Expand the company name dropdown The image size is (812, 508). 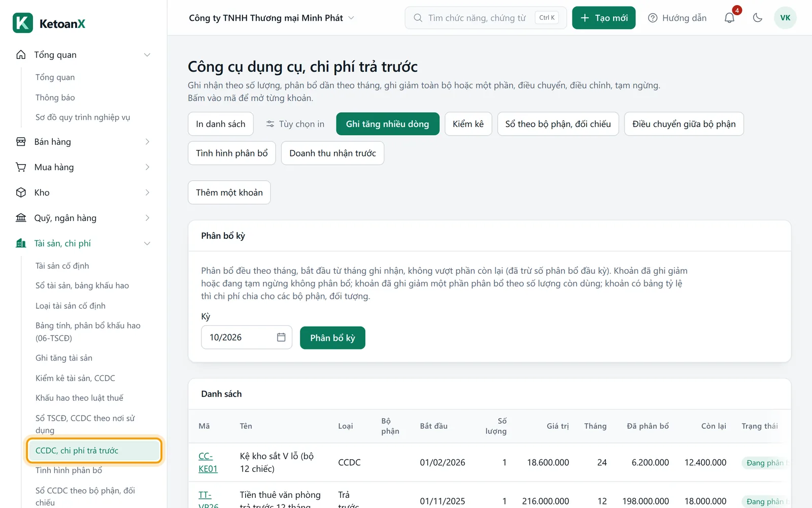[351, 18]
